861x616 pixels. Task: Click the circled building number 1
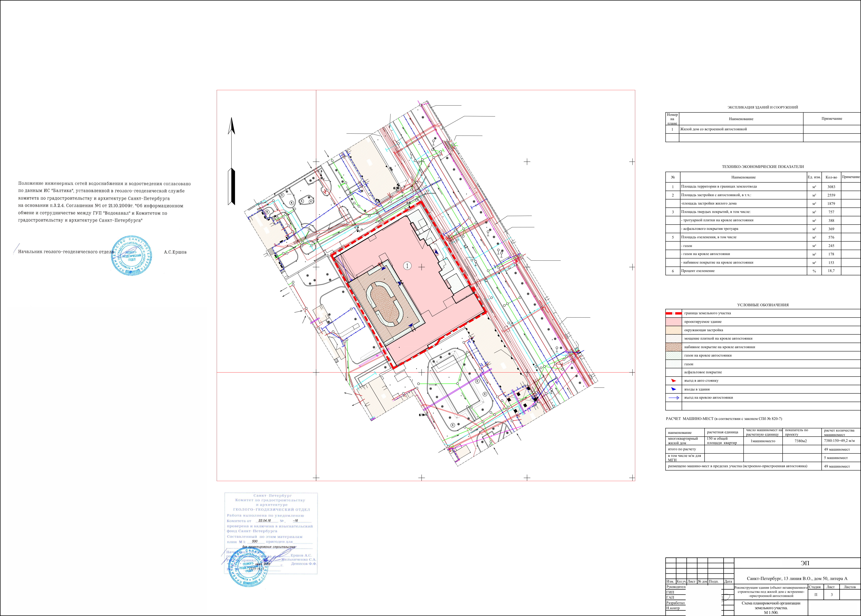pyautogui.click(x=407, y=266)
